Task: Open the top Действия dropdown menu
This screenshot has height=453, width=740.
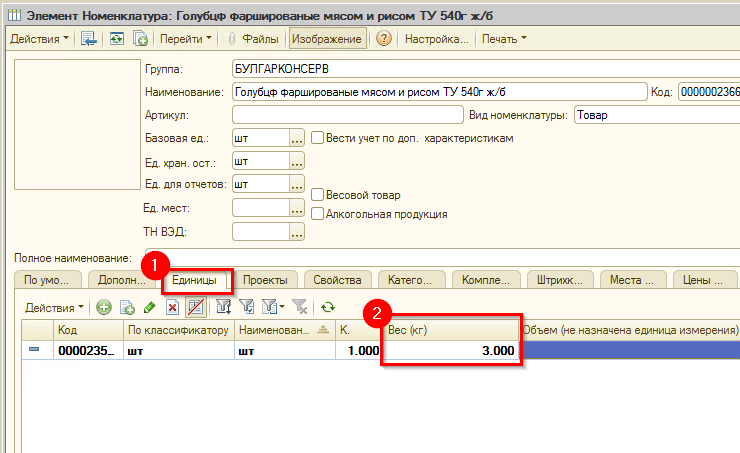Action: [x=40, y=39]
